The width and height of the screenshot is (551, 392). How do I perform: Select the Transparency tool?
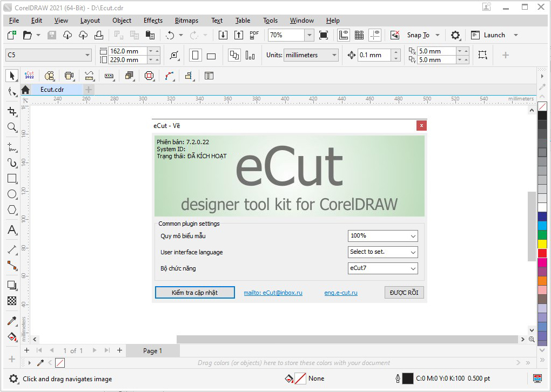(x=12, y=301)
